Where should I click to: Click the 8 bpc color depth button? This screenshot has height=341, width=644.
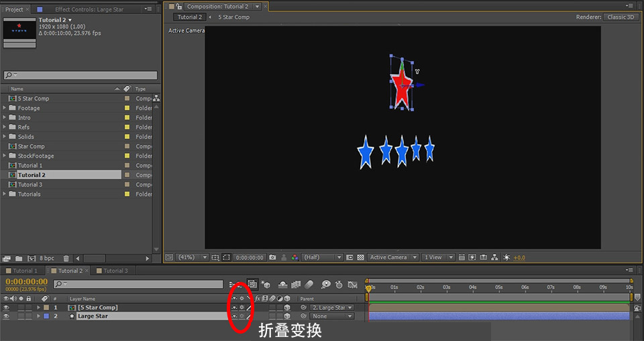(x=46, y=258)
